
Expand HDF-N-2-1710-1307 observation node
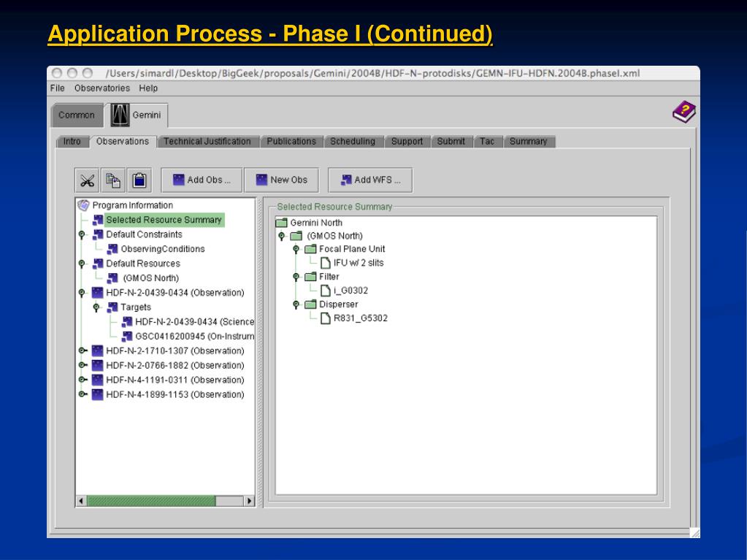coord(83,350)
